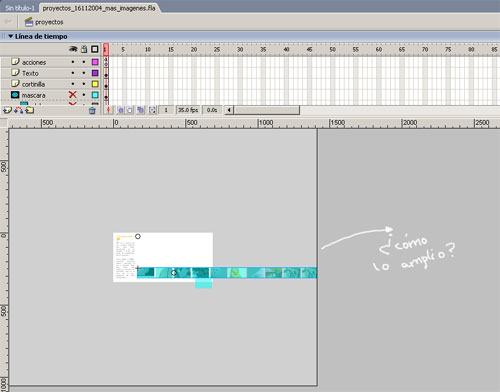Image resolution: width=500 pixels, height=392 pixels.
Task: Hide the cortinilla layer visibility dot
Action: pos(73,84)
